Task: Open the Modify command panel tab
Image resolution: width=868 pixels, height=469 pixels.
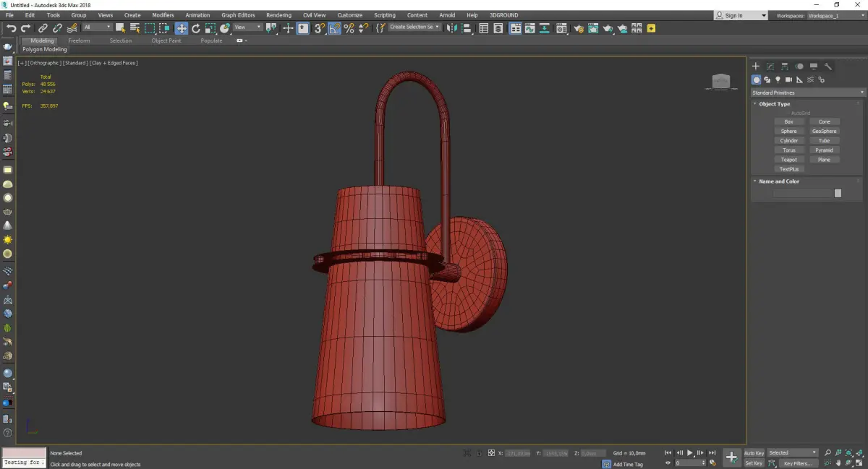Action: click(x=770, y=66)
